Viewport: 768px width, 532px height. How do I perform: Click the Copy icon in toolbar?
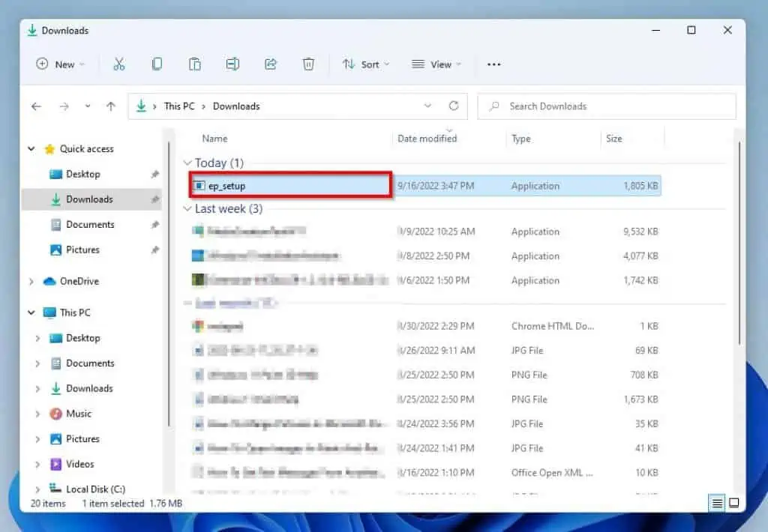pos(157,64)
